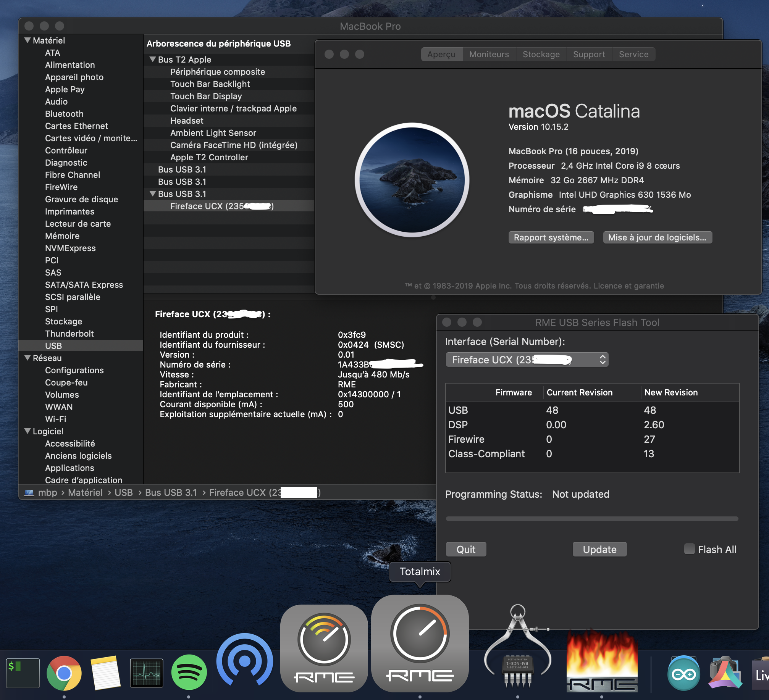Click Update in RME Flash Tool
Screen dimensions: 769x700
click(599, 549)
